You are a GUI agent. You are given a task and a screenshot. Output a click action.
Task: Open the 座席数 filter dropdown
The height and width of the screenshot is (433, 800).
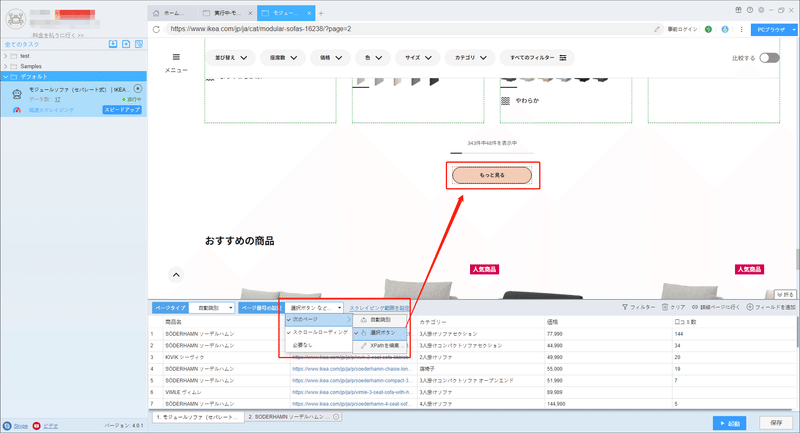coord(283,58)
